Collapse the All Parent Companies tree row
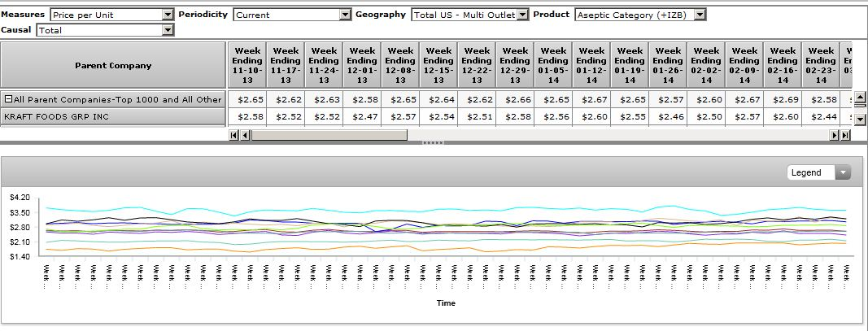The image size is (868, 331). pyautogui.click(x=8, y=99)
